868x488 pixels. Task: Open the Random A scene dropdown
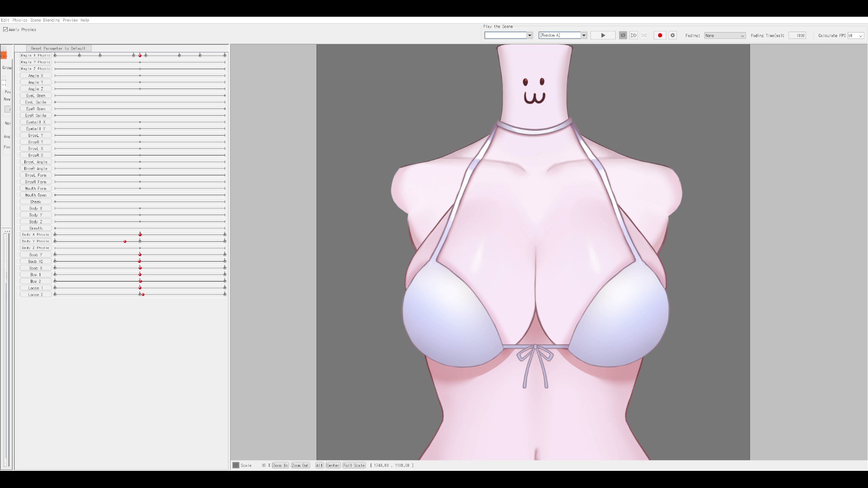point(584,35)
